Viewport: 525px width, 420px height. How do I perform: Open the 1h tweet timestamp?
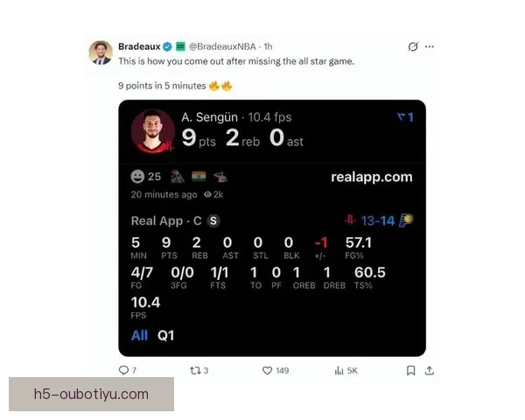point(268,46)
